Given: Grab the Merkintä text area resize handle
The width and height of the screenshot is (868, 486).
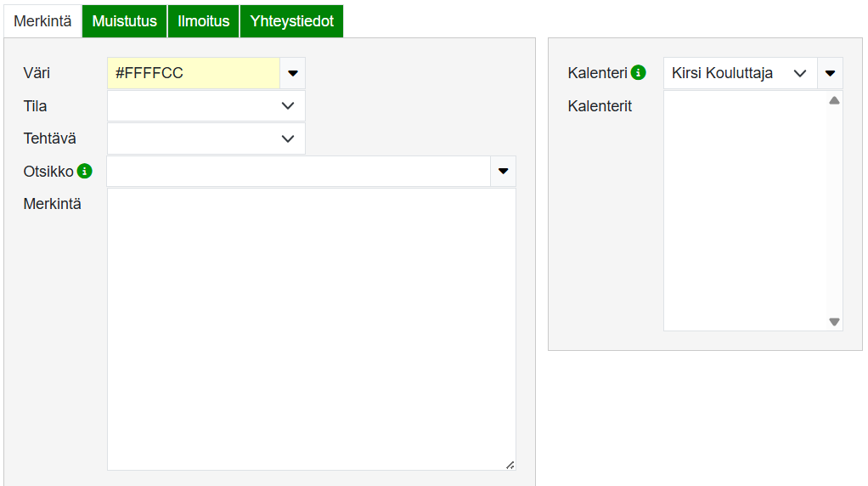Looking at the screenshot, I should tap(510, 465).
